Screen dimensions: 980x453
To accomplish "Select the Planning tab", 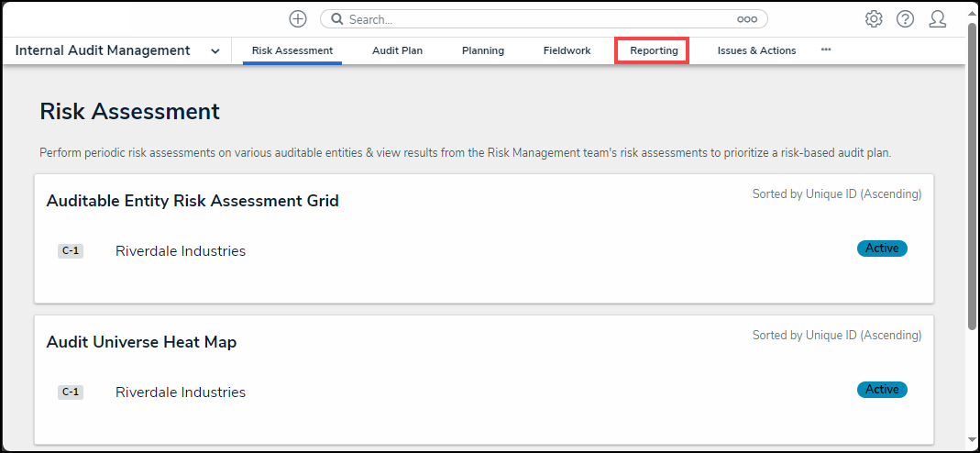I will pos(483,50).
